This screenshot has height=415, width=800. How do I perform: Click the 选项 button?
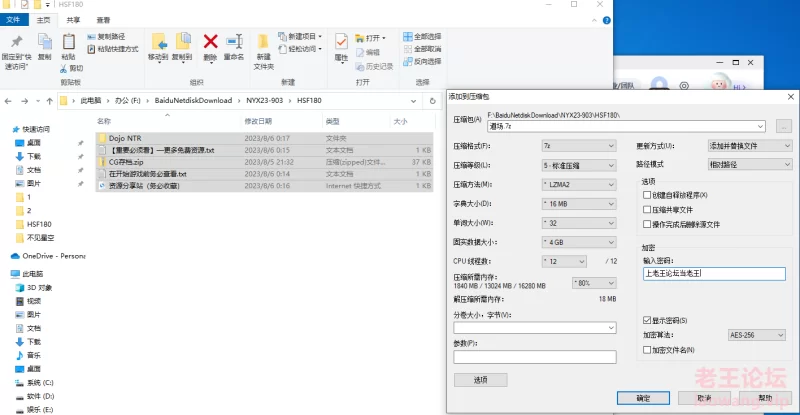coord(480,380)
